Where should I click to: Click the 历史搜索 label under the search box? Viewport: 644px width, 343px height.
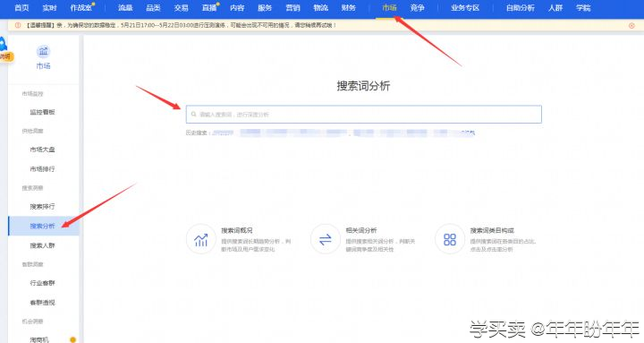click(198, 133)
